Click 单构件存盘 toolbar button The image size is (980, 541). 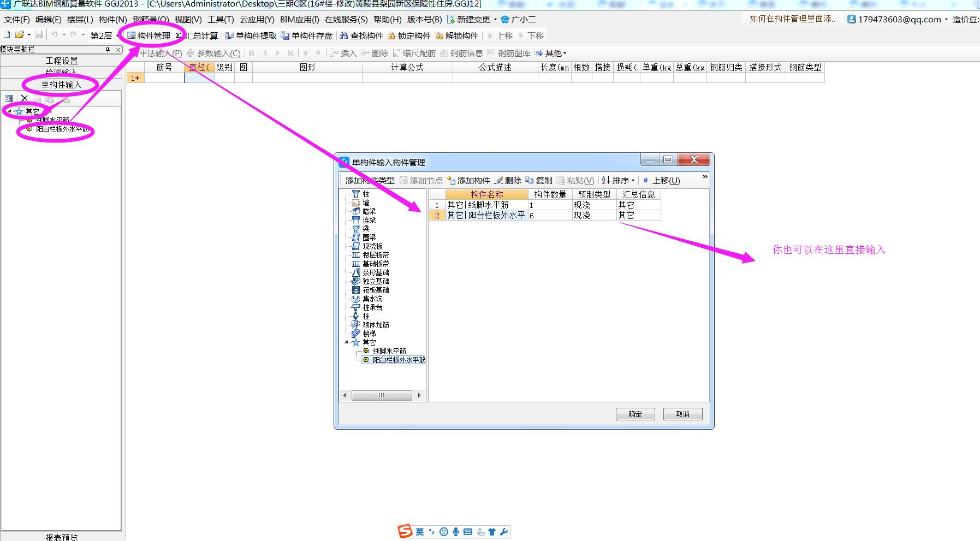click(307, 35)
